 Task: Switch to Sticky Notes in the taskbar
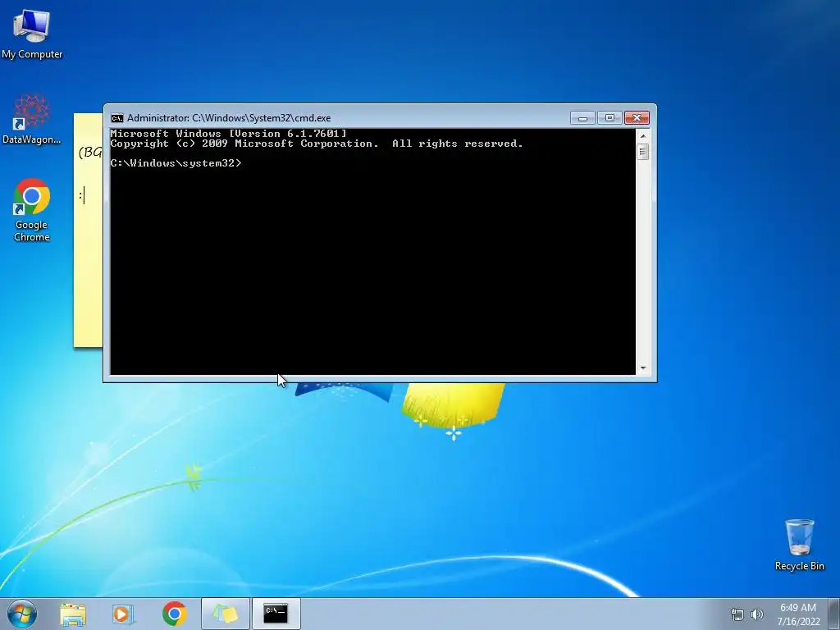coord(225,614)
